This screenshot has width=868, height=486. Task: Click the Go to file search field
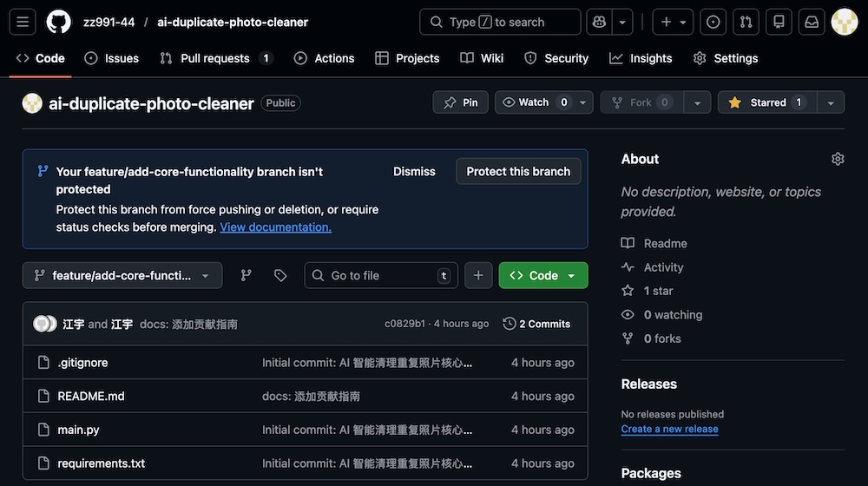click(x=380, y=275)
